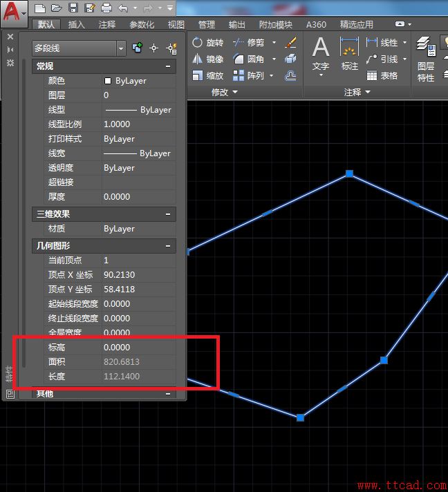
Task: Select the 阵列 array tool
Action: (x=249, y=75)
